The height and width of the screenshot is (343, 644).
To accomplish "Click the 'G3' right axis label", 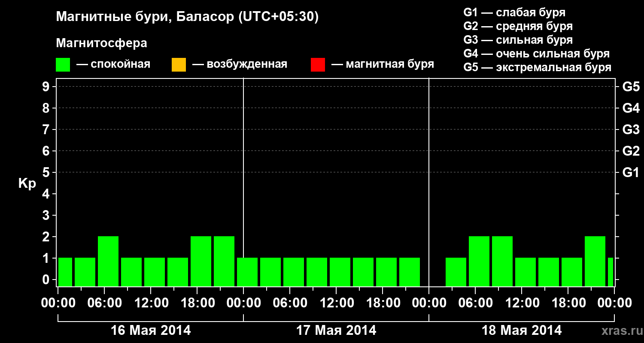I will pyautogui.click(x=631, y=129).
